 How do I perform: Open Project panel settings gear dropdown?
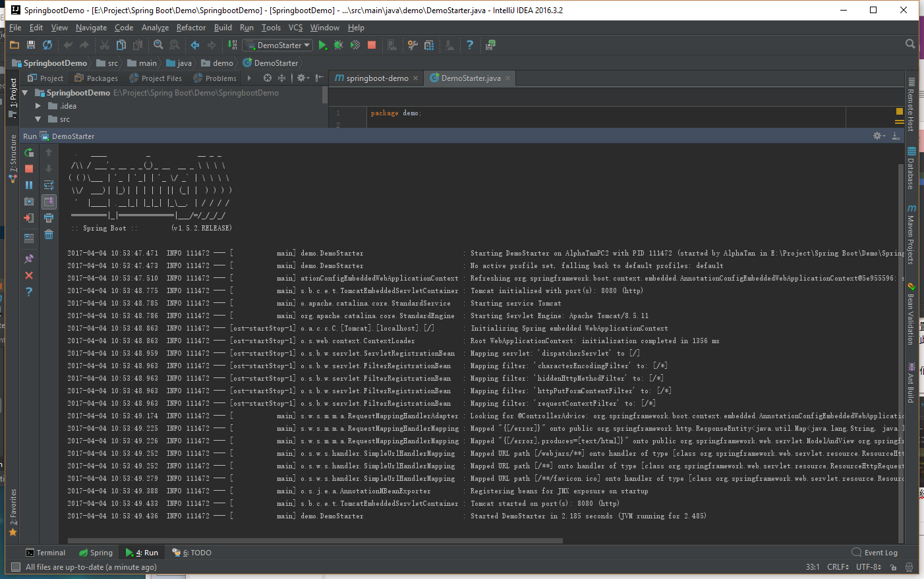pyautogui.click(x=303, y=78)
